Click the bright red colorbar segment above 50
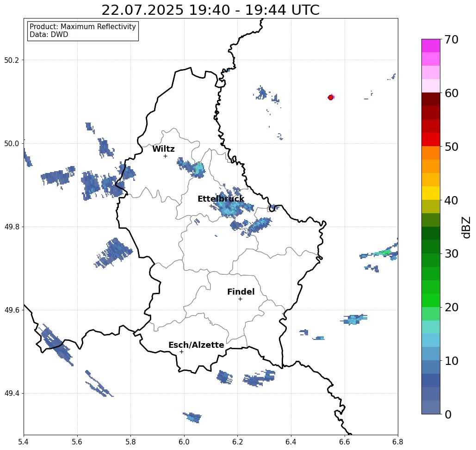The height and width of the screenshot is (450, 476). click(x=431, y=140)
